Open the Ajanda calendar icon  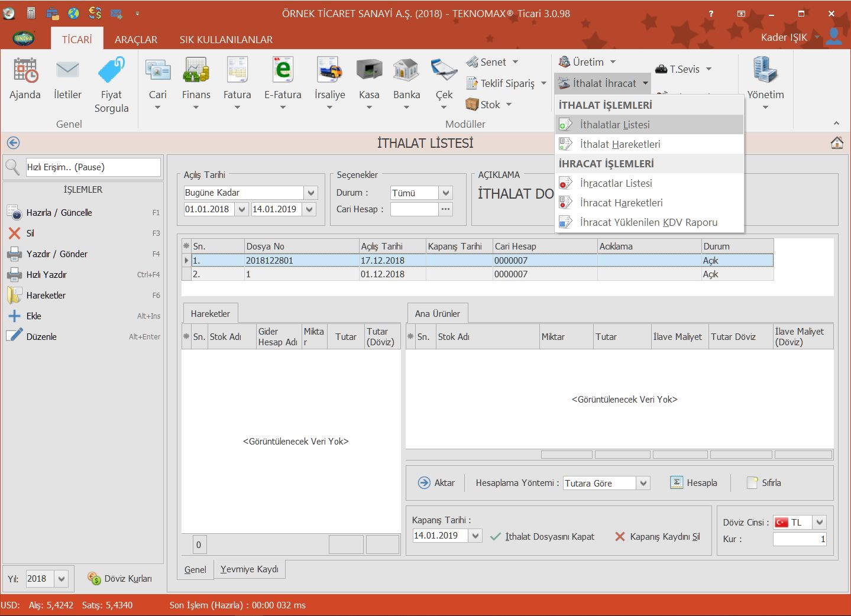(x=25, y=71)
